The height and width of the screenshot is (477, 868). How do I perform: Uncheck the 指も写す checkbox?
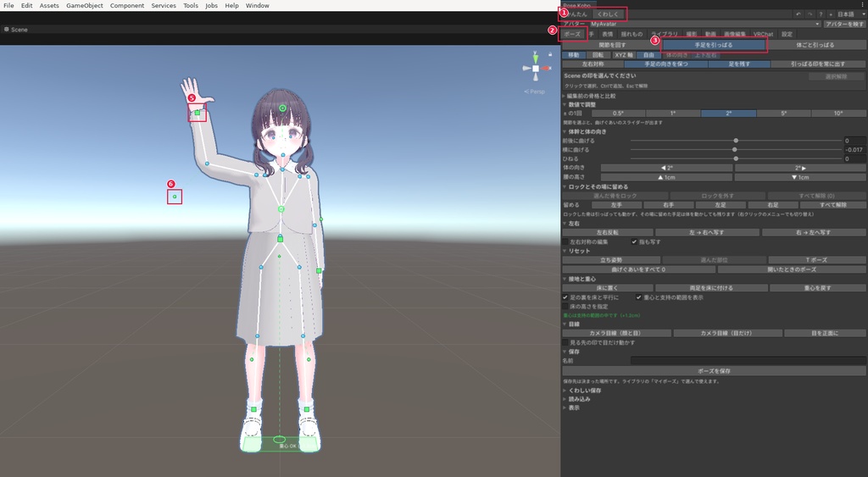[634, 241]
